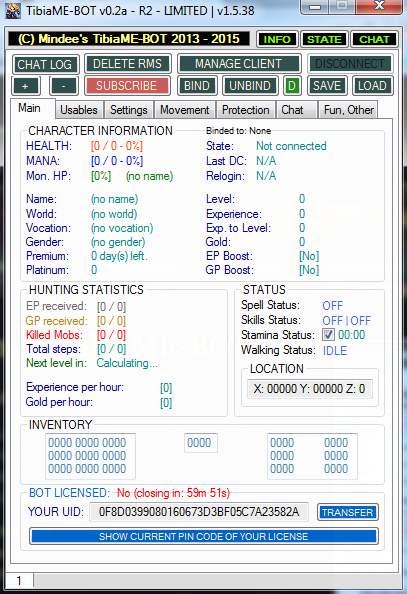Minimize the TibiaME-BOT window

(315, 6)
